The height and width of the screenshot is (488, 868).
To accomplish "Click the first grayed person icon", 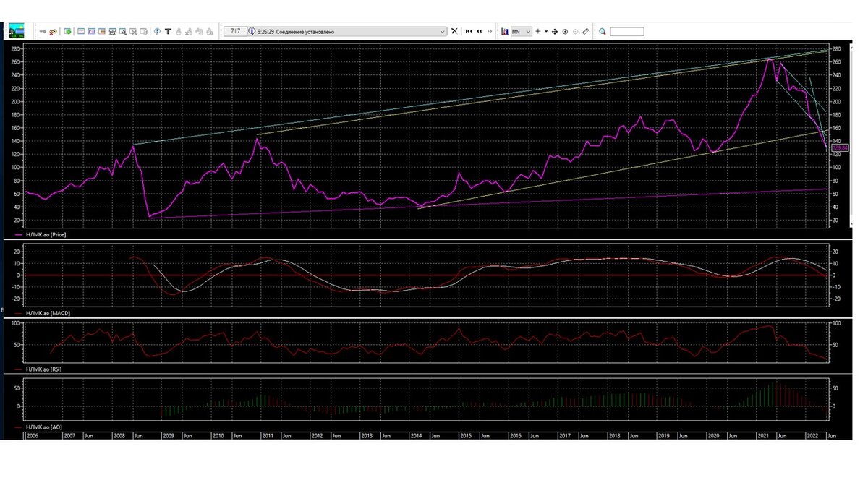I will [x=179, y=32].
